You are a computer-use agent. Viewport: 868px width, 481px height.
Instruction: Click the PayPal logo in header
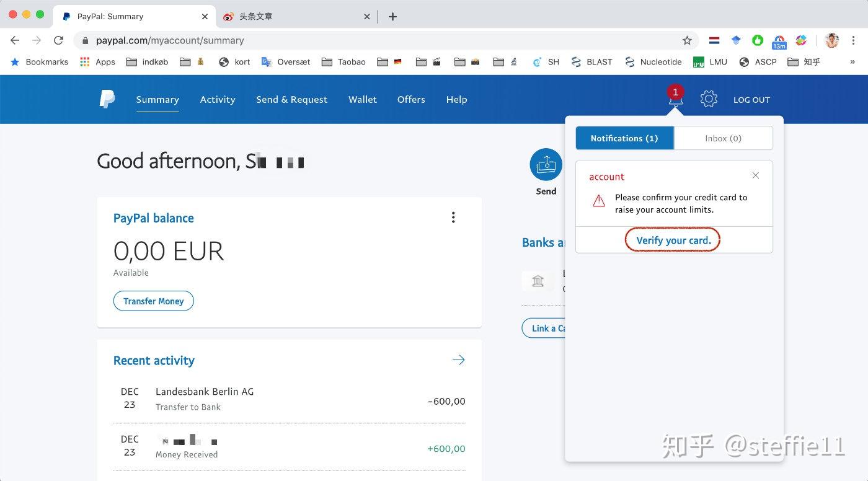point(107,99)
